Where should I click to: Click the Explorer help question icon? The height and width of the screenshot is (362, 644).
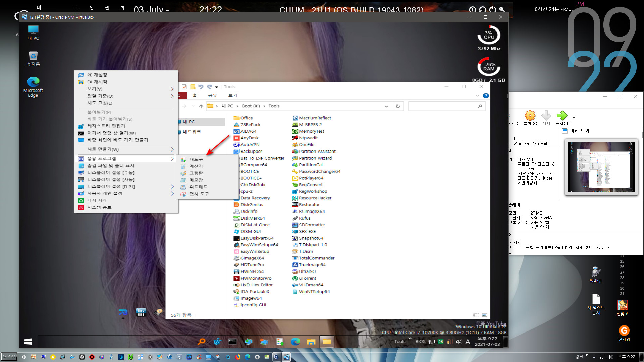[x=486, y=96]
